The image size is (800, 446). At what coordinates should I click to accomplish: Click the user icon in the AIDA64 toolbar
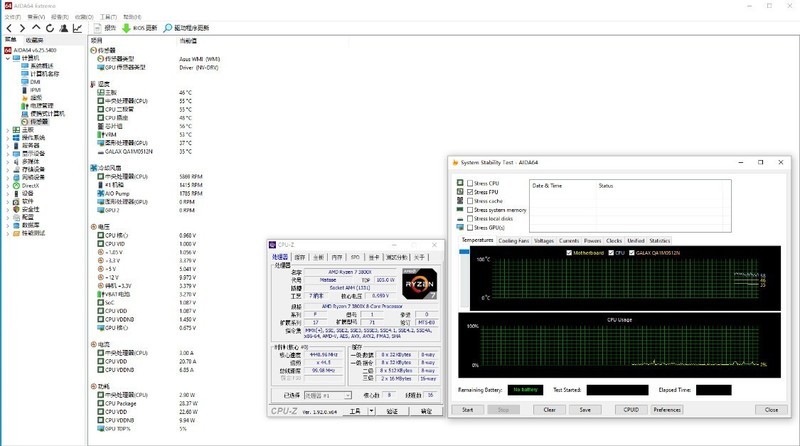[63, 28]
